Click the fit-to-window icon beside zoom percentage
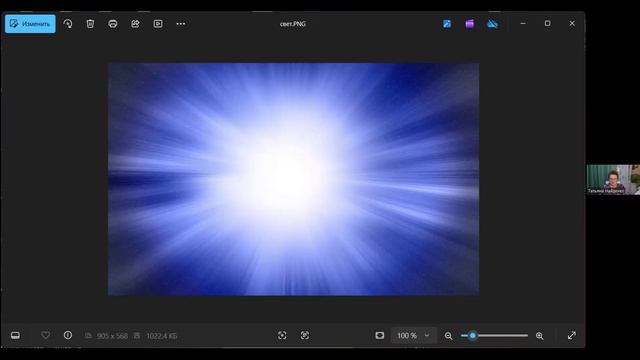 coord(380,336)
